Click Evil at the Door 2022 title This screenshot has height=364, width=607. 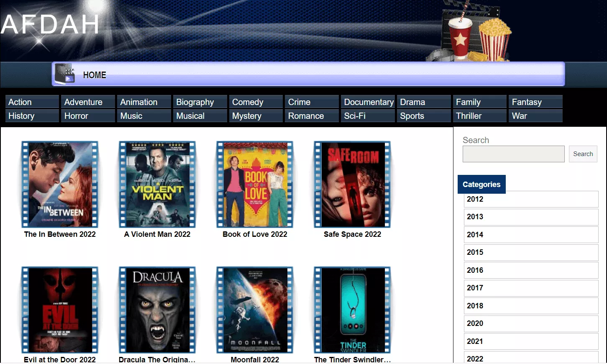pos(60,359)
